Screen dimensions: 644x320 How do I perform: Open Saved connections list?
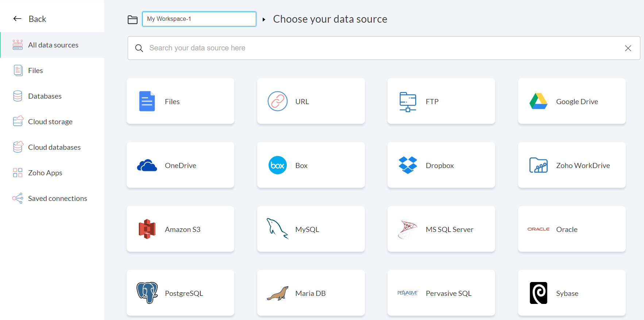pyautogui.click(x=52, y=198)
